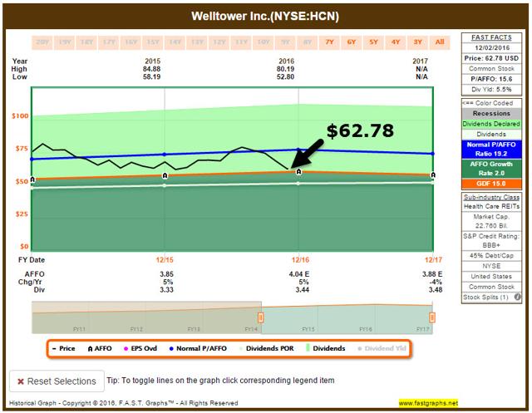Click the Normal P/AFFO Ratio 19.2 swatch

click(491, 150)
